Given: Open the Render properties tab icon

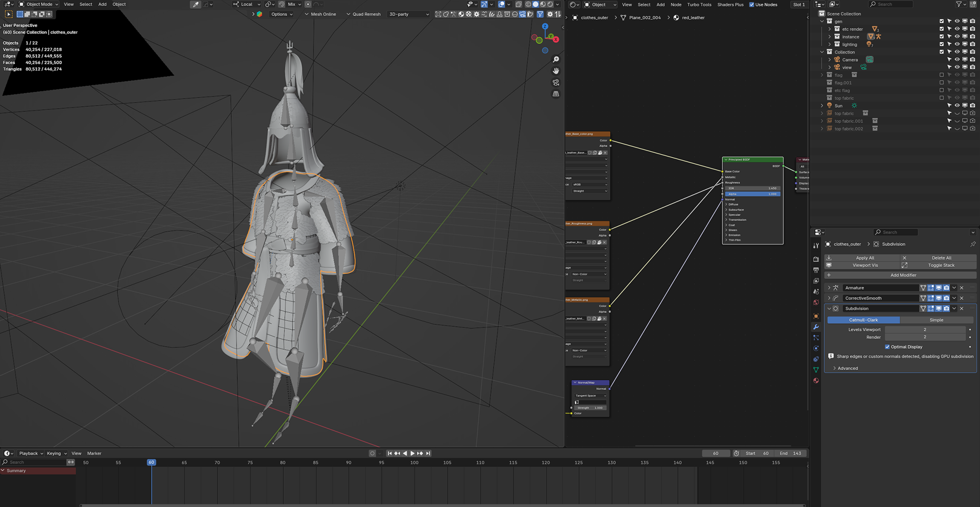Looking at the screenshot, I should [816, 259].
